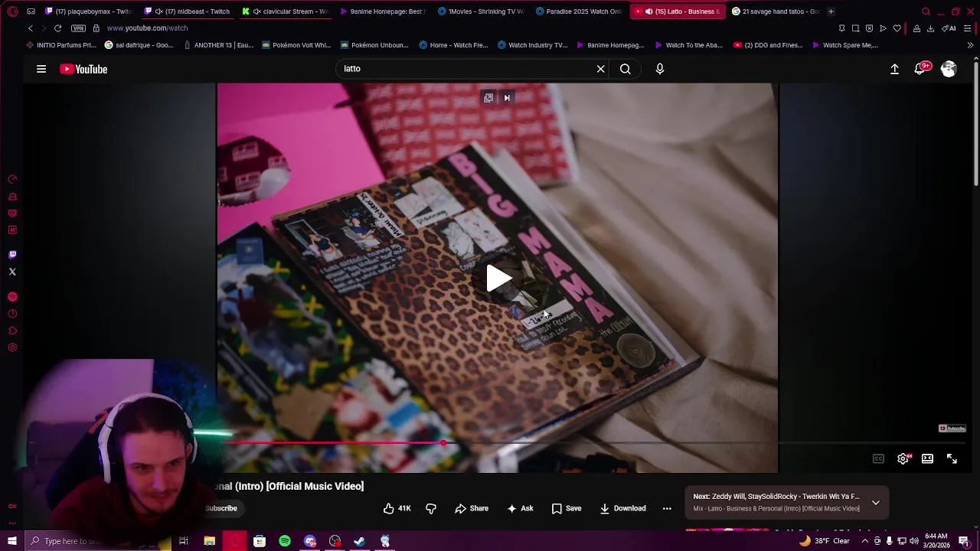Screen dimensions: 980x551
Task: Go to the YouTube home logo
Action: [x=83, y=69]
